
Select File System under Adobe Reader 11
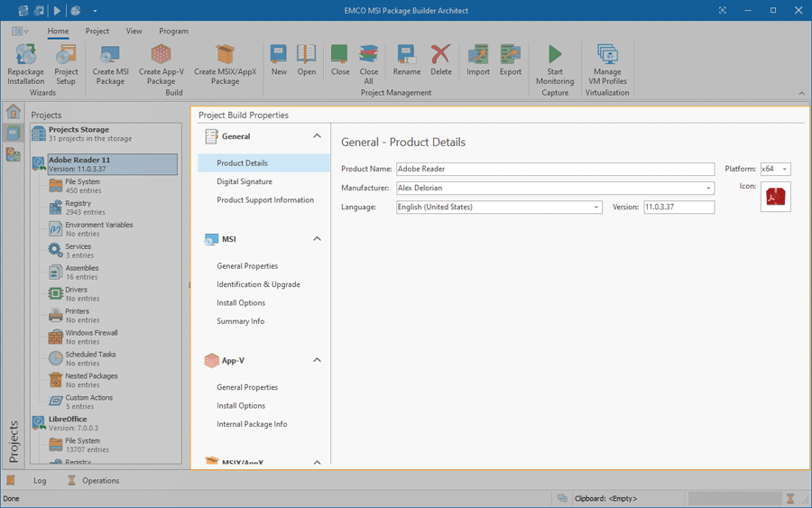[x=82, y=186]
